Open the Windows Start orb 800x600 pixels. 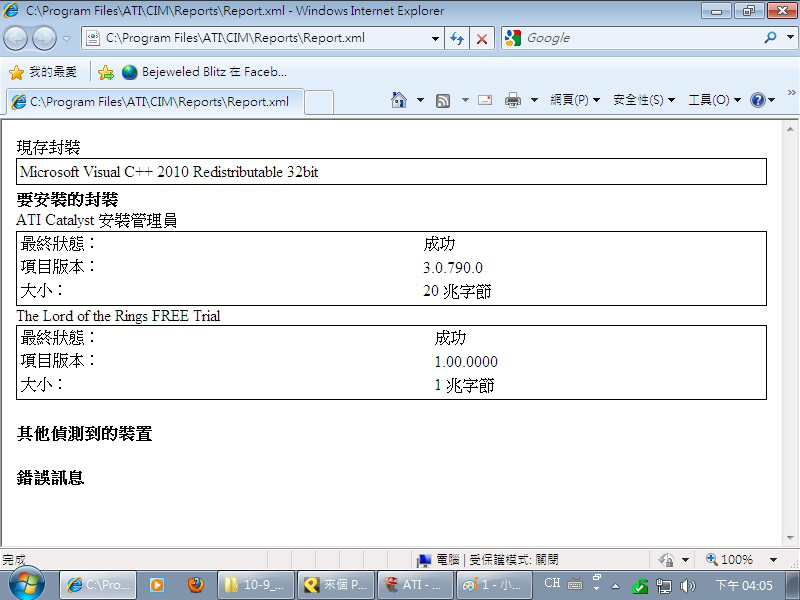coord(27,583)
